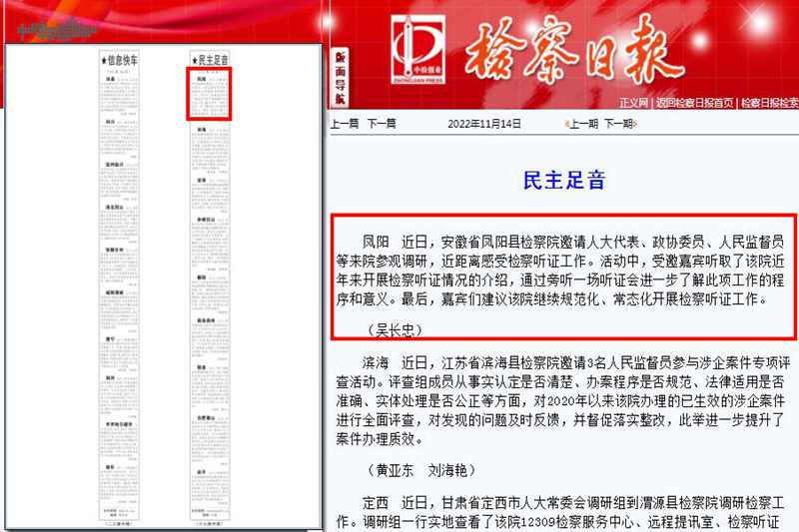The width and height of the screenshot is (799, 532).
Task: Visit the 正义网 site link
Action: (633, 103)
